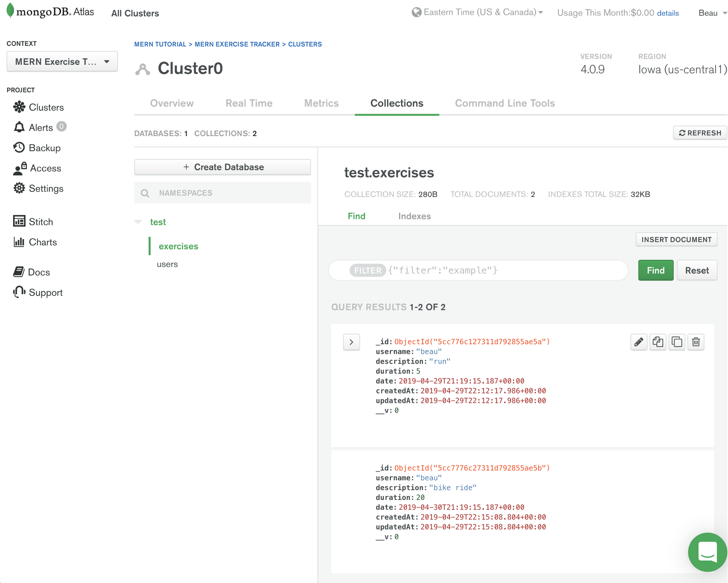The width and height of the screenshot is (728, 583).
Task: Open Backup clock icon
Action: coord(19,147)
